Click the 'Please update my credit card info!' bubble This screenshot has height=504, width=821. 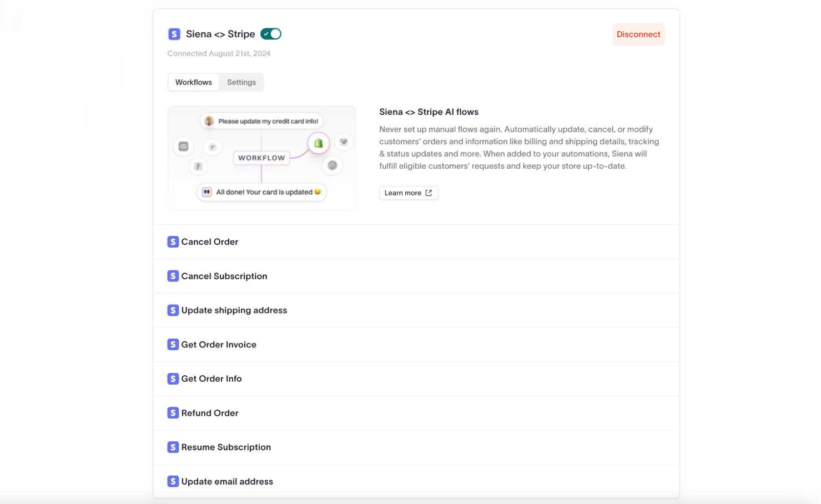(261, 121)
